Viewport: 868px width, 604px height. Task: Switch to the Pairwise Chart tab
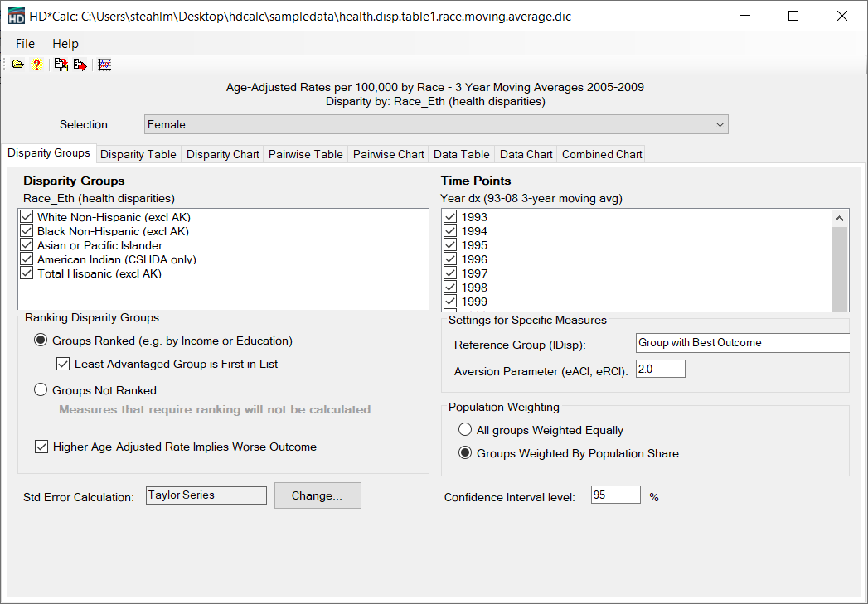pos(388,154)
